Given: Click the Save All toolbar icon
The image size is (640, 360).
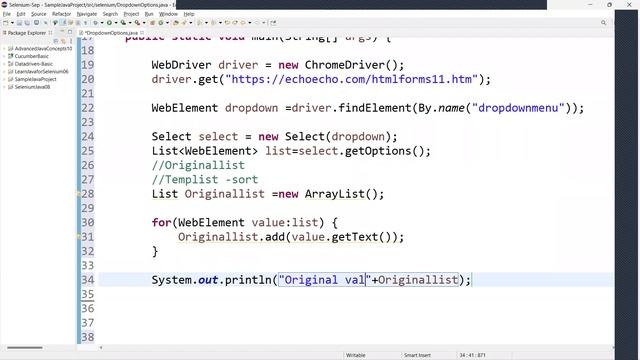Looking at the screenshot, I should coord(27,23).
